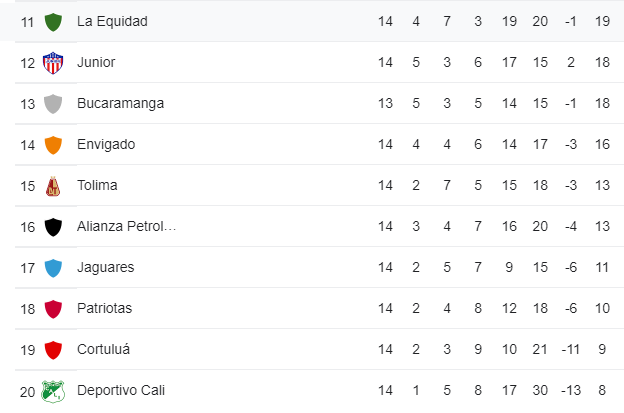Click the black Alianza Petrolera shield icon
This screenshot has height=413, width=624.
(53, 227)
